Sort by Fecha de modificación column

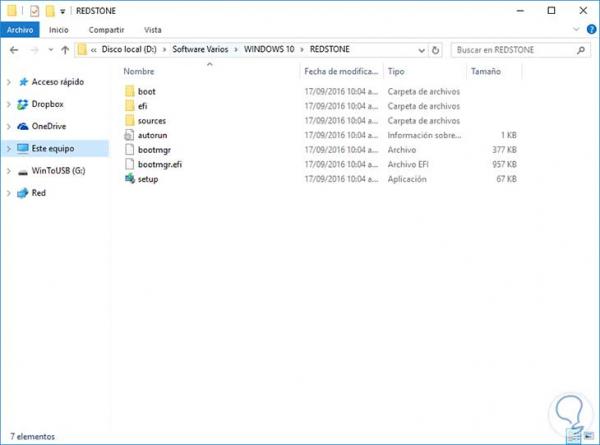pyautogui.click(x=342, y=71)
